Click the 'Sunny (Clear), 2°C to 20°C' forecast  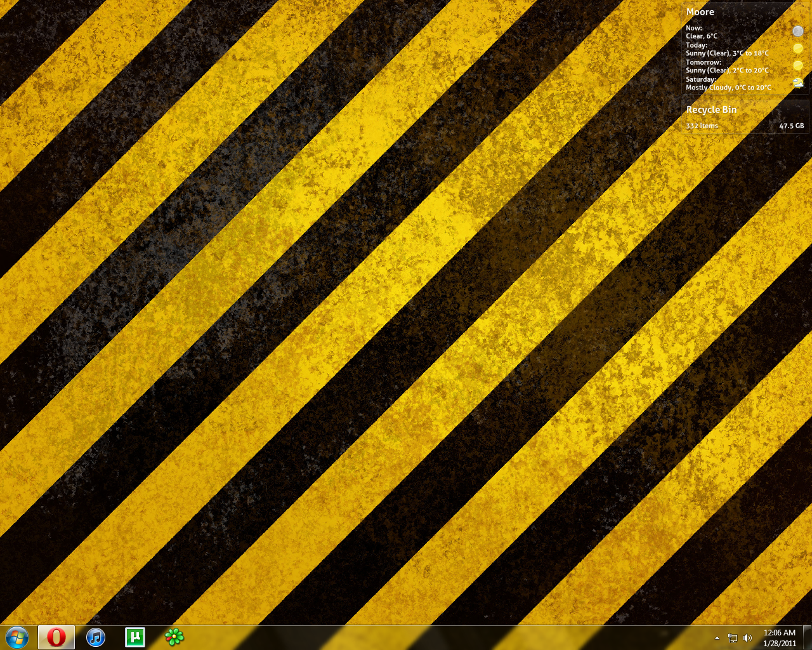click(727, 70)
